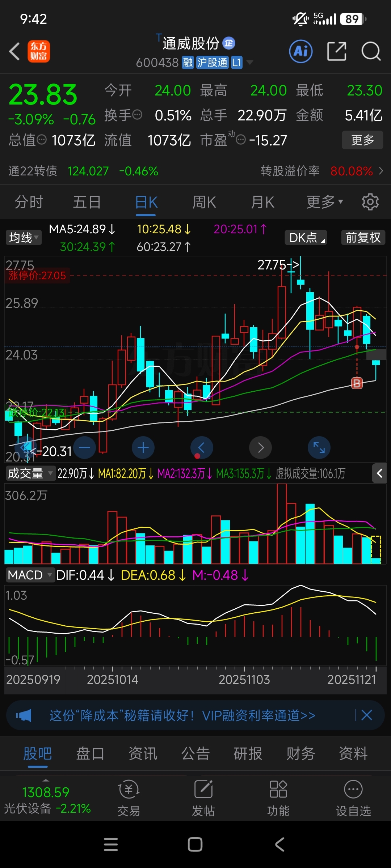This screenshot has width=391, height=868.
Task: Switch to 周K chart tab
Action: (x=204, y=202)
